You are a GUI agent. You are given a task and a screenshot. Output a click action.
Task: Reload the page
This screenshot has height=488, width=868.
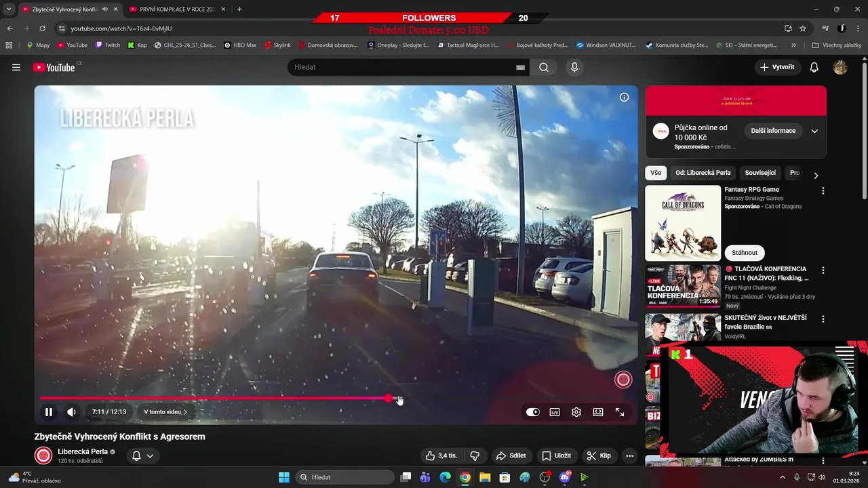tap(42, 28)
